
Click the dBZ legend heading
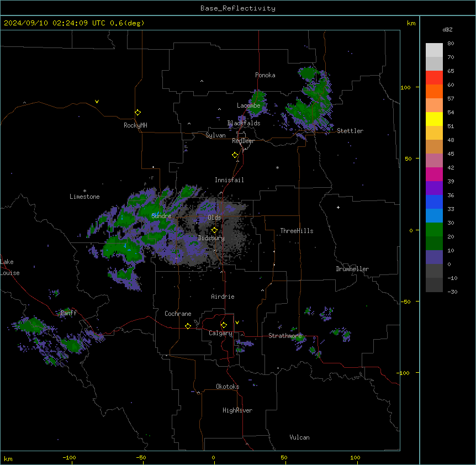(x=447, y=29)
